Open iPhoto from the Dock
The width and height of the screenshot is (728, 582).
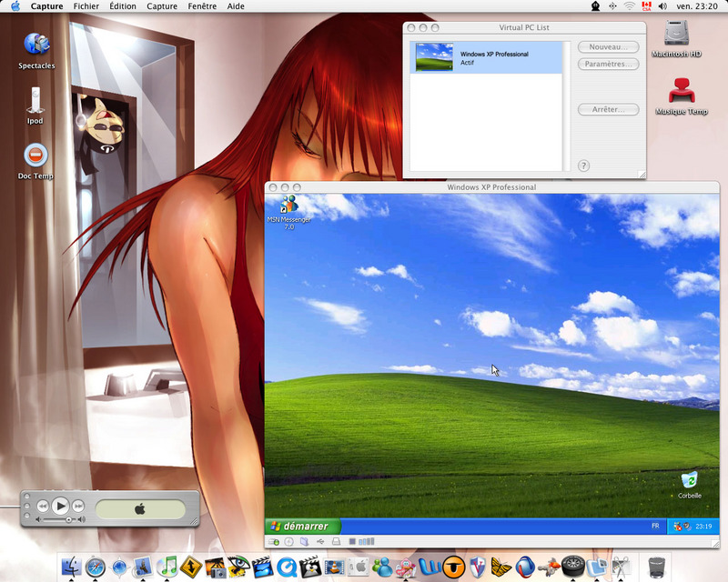pyautogui.click(x=215, y=567)
